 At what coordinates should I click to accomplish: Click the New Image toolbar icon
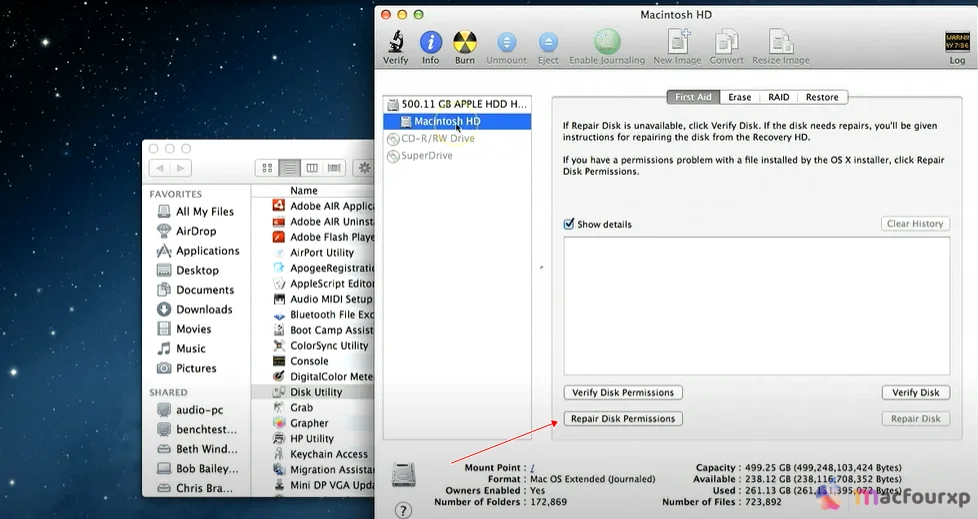[x=678, y=42]
